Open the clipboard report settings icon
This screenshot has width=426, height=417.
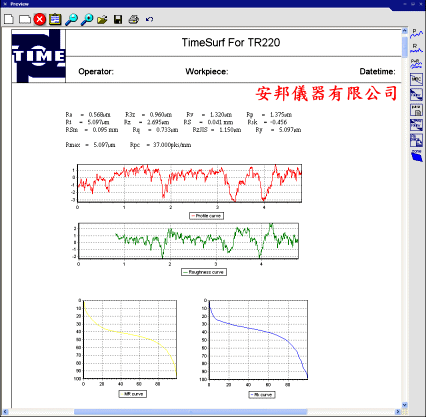point(55,19)
